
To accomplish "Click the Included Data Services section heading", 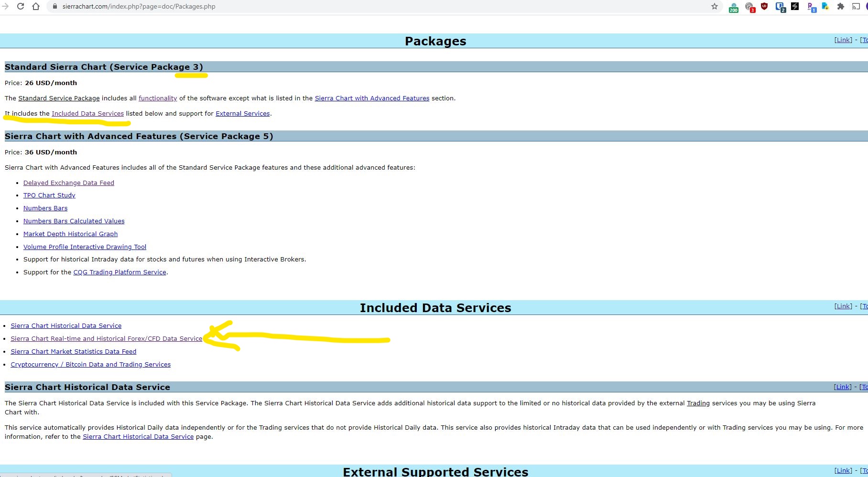I will click(435, 308).
